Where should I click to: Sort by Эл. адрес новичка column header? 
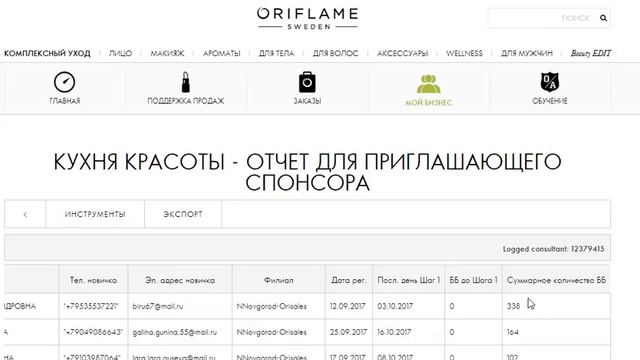180,280
